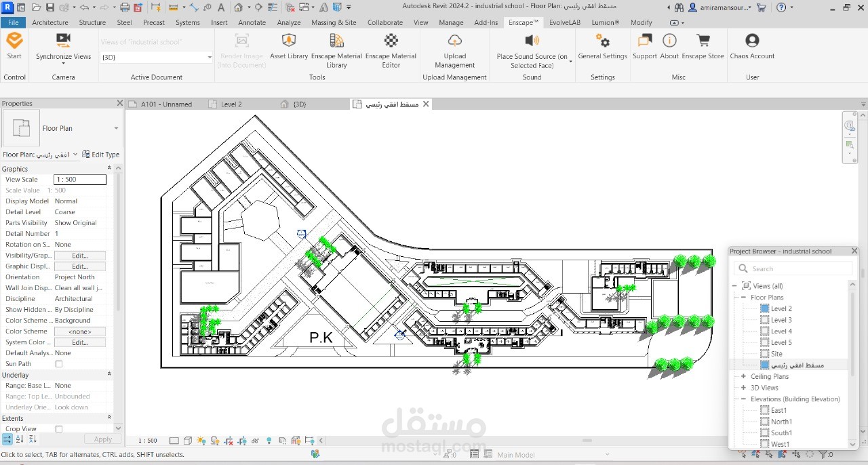Screen dimensions: 868x465
Task: Toggle the Site view box in Project Browser
Action: click(x=765, y=354)
